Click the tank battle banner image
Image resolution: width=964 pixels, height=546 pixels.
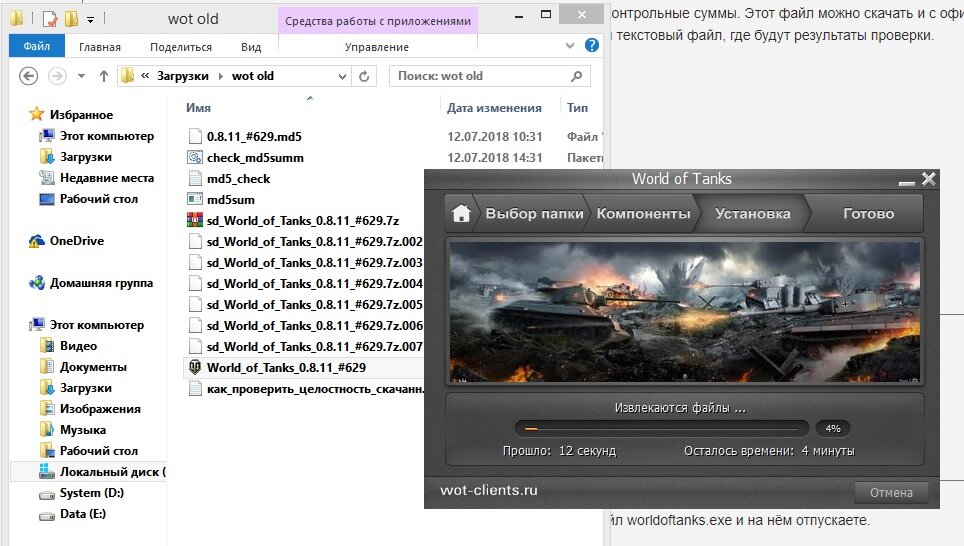pyautogui.click(x=685, y=312)
